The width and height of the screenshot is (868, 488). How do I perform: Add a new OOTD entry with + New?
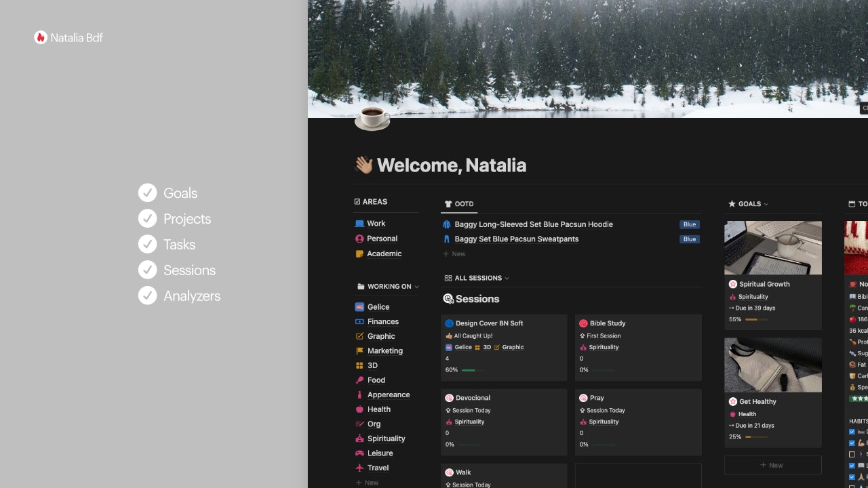pos(454,254)
